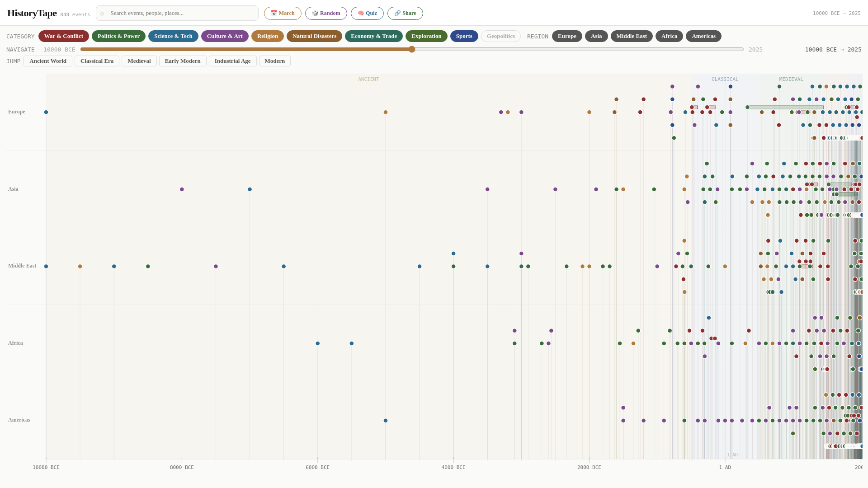Click the search events input field
The height and width of the screenshot is (488, 868).
coord(177,13)
